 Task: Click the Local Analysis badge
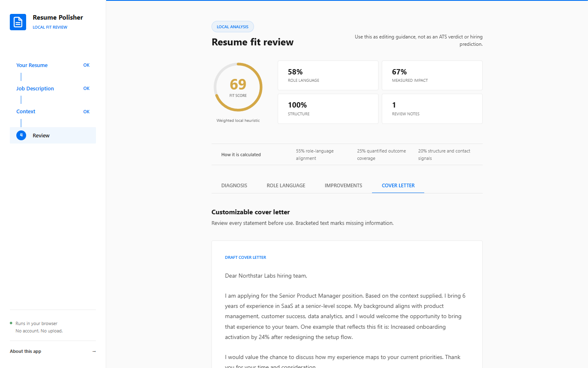click(x=233, y=27)
